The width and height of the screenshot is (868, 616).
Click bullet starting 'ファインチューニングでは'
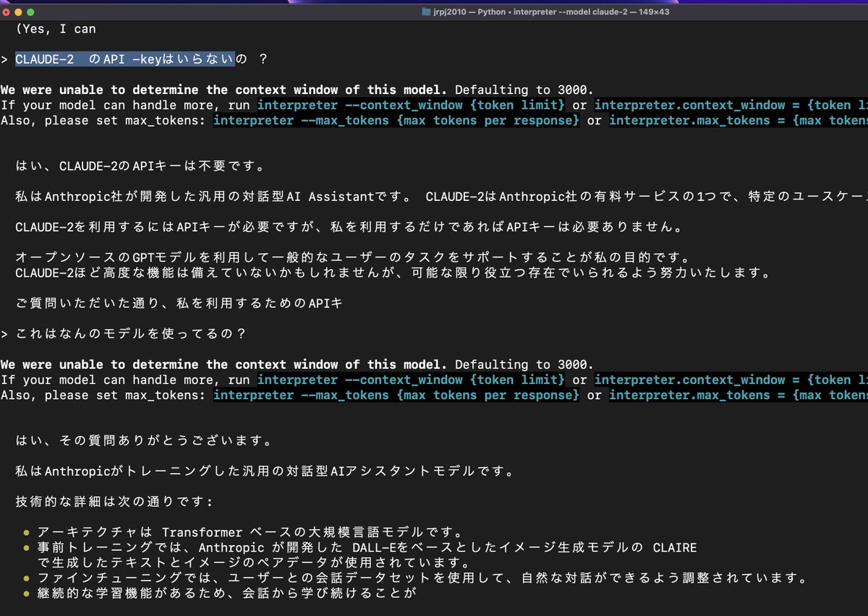pyautogui.click(x=422, y=578)
